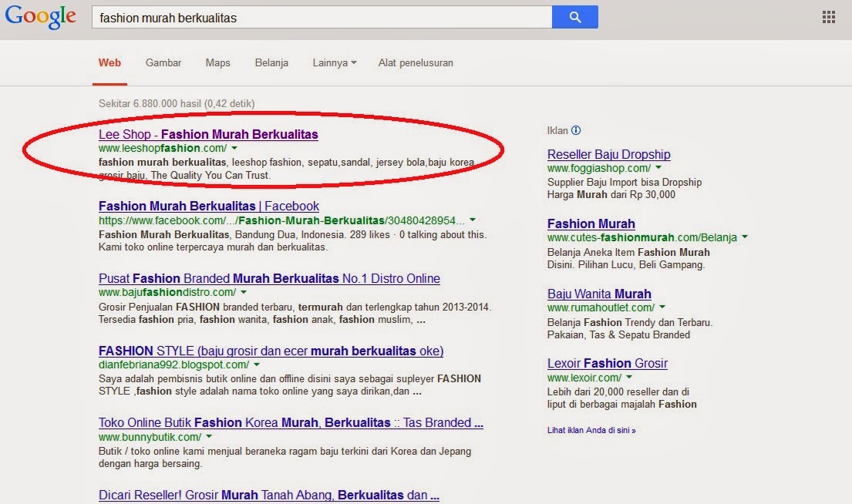The height and width of the screenshot is (504, 852).
Task: Click the www.bunnybutik.com green URL
Action: pyautogui.click(x=150, y=437)
